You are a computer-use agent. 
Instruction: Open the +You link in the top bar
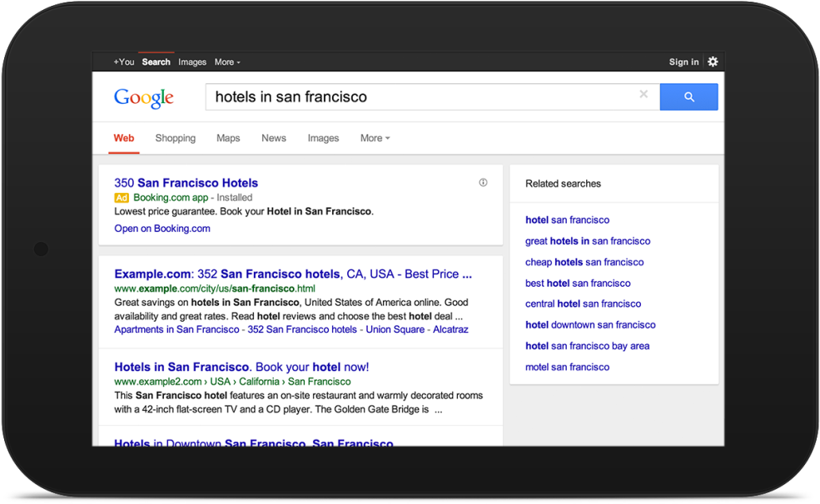click(x=124, y=62)
